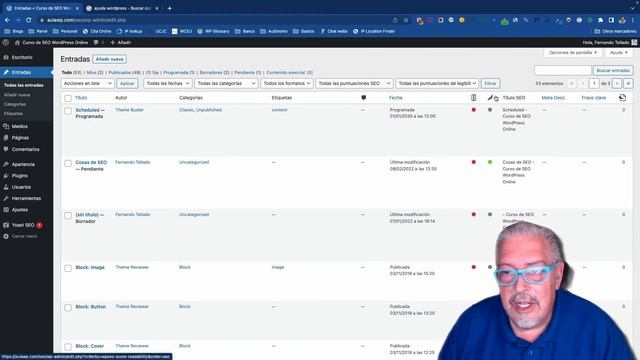The image size is (640, 360).
Task: Click the Buscar entradas button
Action: [x=613, y=71]
